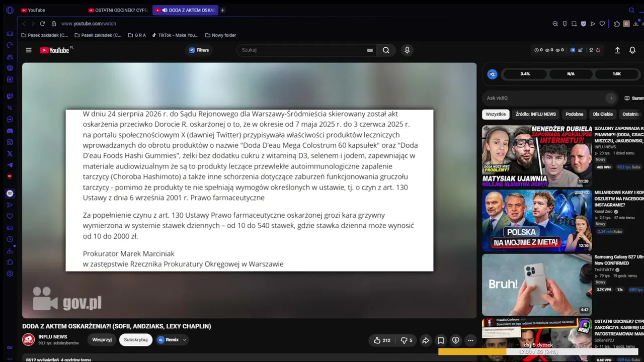Image resolution: width=644 pixels, height=362 pixels.
Task: Open downloads from the left sidebar
Action: 10,250
